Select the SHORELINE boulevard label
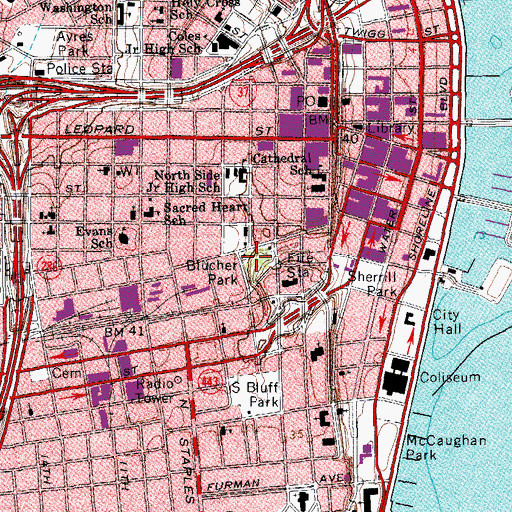The width and height of the screenshot is (512, 512). pyautogui.click(x=423, y=225)
